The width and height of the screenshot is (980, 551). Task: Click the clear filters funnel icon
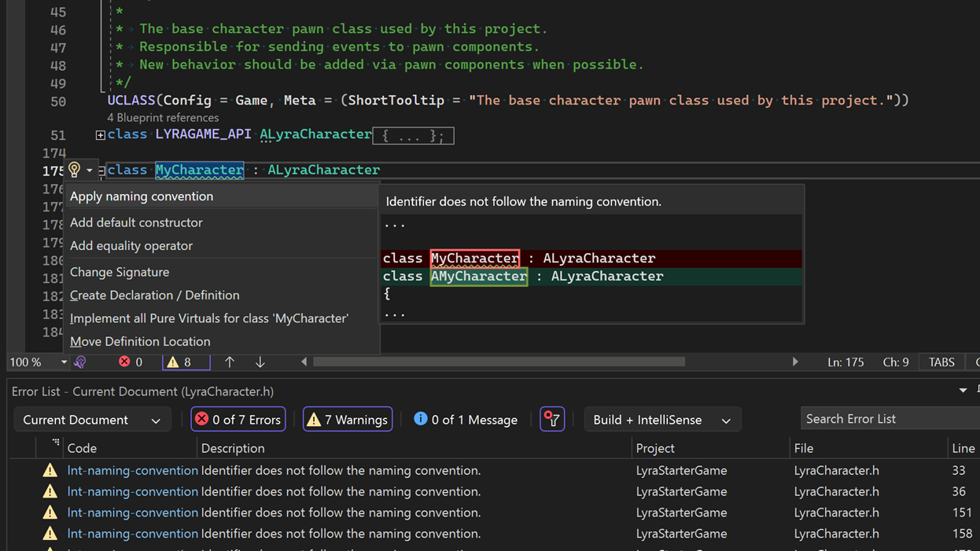coord(552,420)
